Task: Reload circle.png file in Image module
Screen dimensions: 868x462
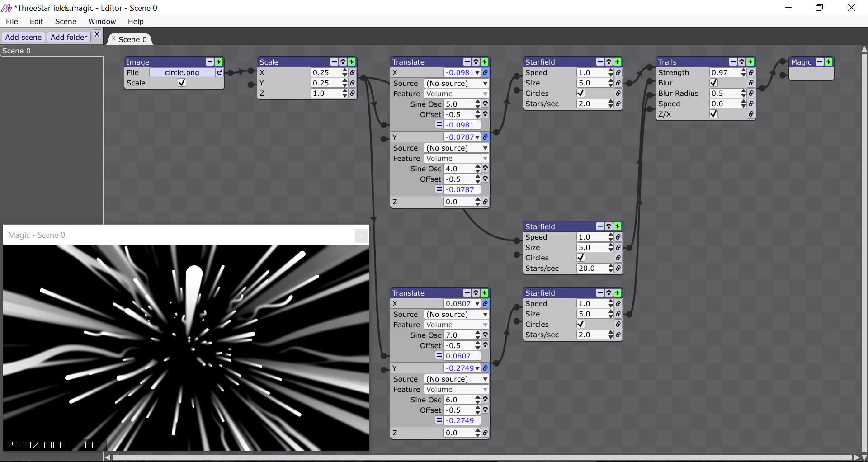Action: [x=219, y=72]
